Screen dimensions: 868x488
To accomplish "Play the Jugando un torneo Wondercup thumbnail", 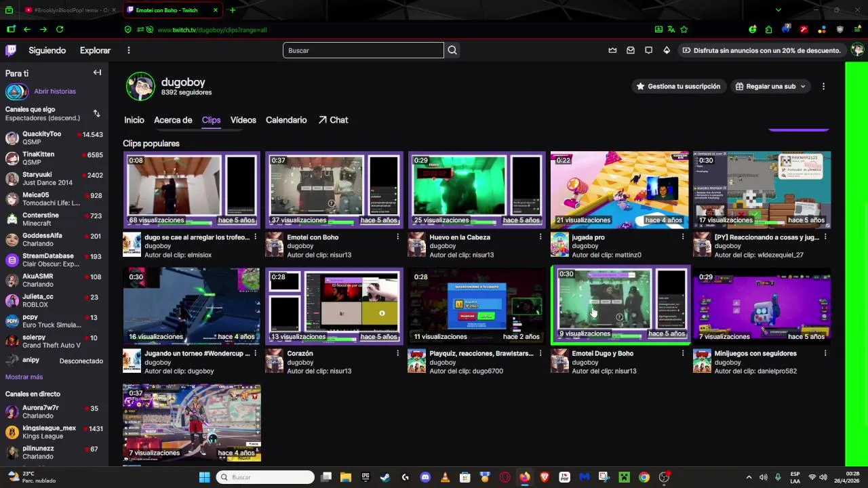I will click(x=191, y=306).
